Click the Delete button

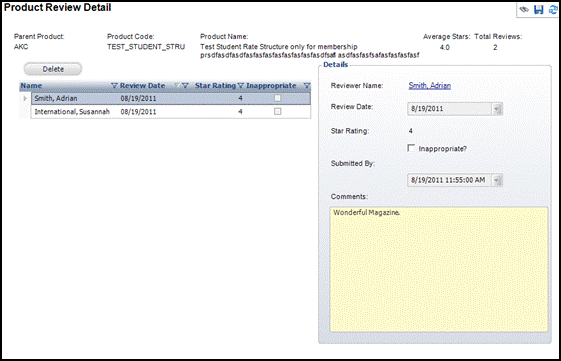pos(53,69)
